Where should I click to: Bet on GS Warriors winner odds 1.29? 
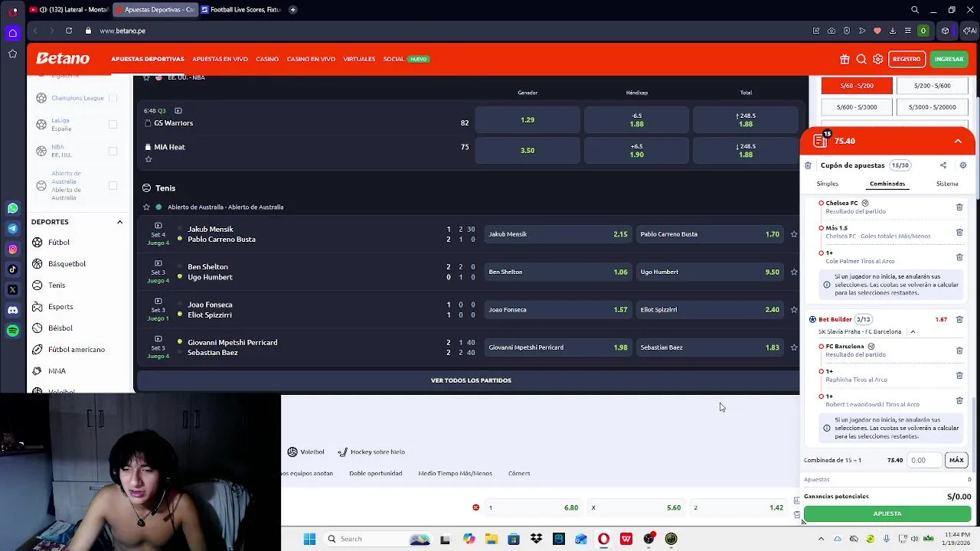528,120
